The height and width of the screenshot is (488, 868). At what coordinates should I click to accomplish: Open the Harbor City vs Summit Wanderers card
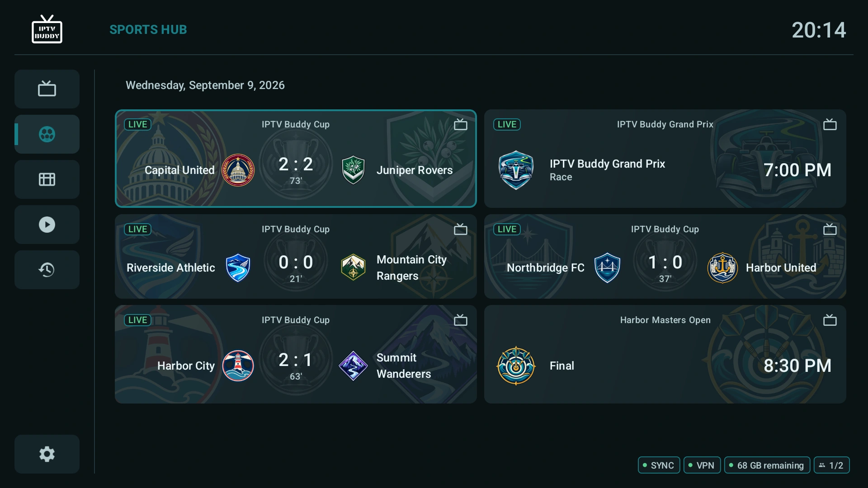[x=296, y=354]
